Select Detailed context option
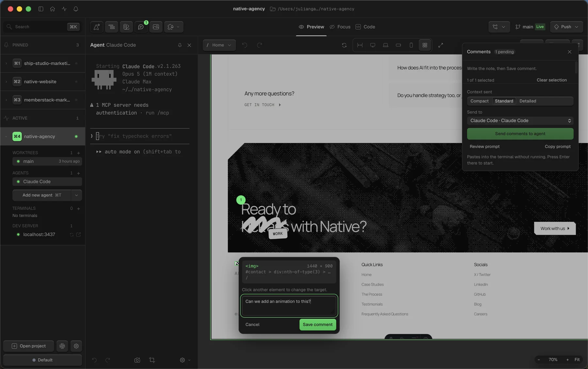The height and width of the screenshot is (369, 588). (x=528, y=101)
